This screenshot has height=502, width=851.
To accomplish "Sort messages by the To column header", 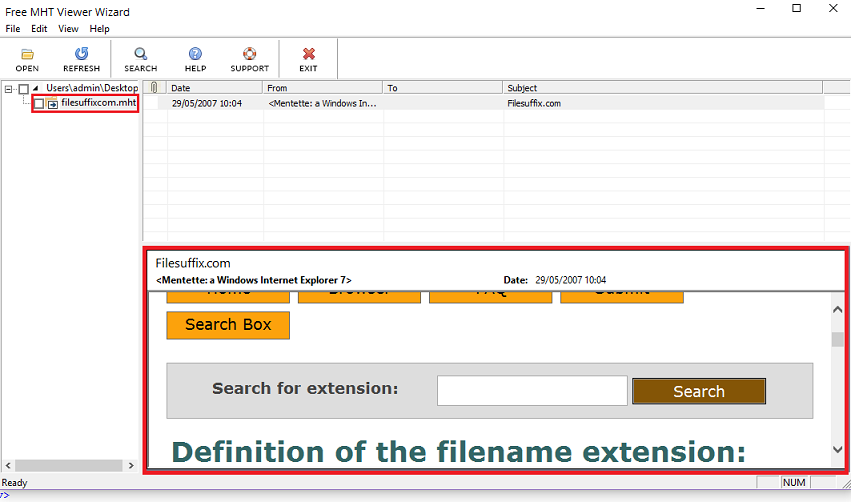I will pos(443,87).
